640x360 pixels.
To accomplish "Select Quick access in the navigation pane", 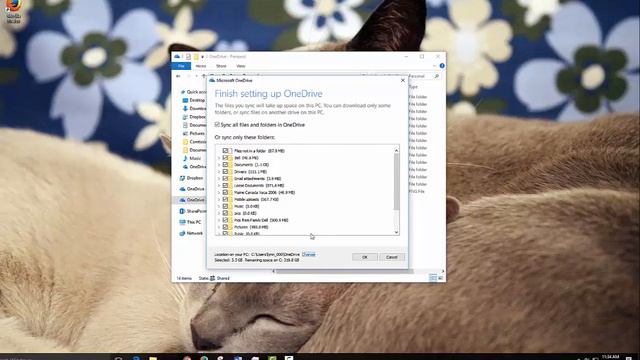I will pyautogui.click(x=194, y=92).
